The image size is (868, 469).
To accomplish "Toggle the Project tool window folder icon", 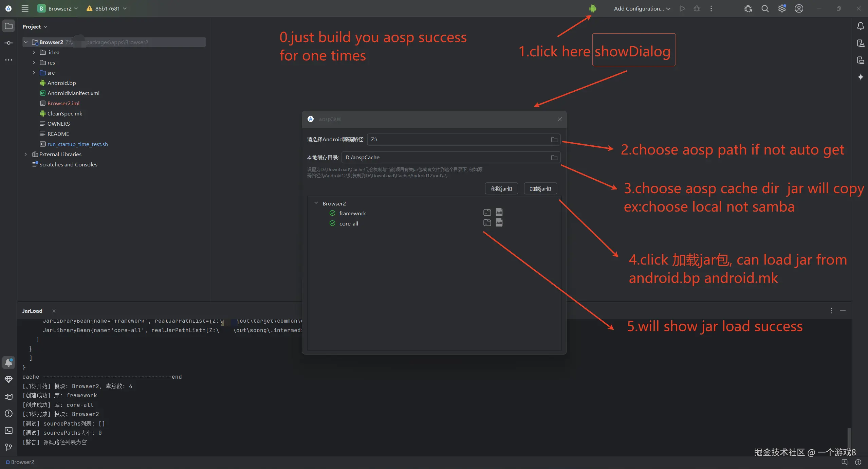I will 9,26.
